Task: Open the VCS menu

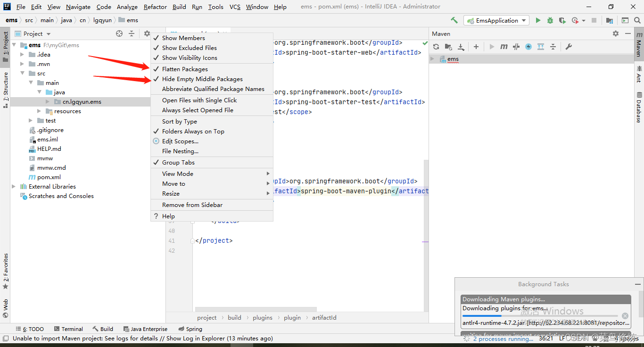Action: 235,7
